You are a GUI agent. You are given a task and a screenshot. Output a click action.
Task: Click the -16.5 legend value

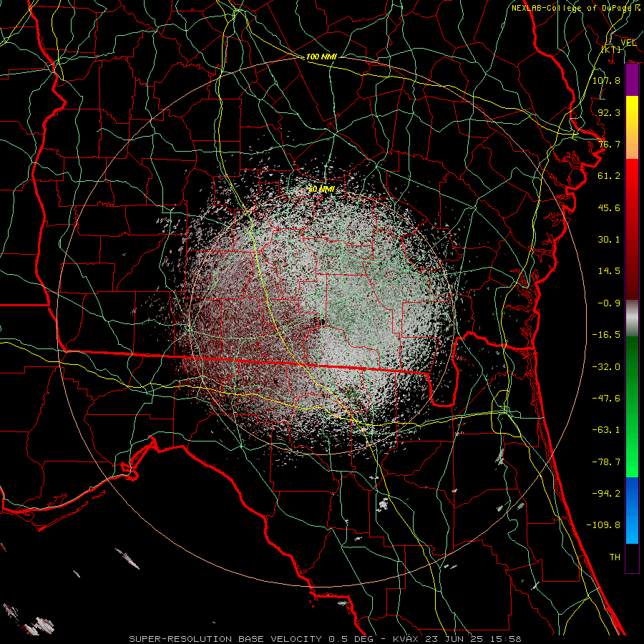606,335
